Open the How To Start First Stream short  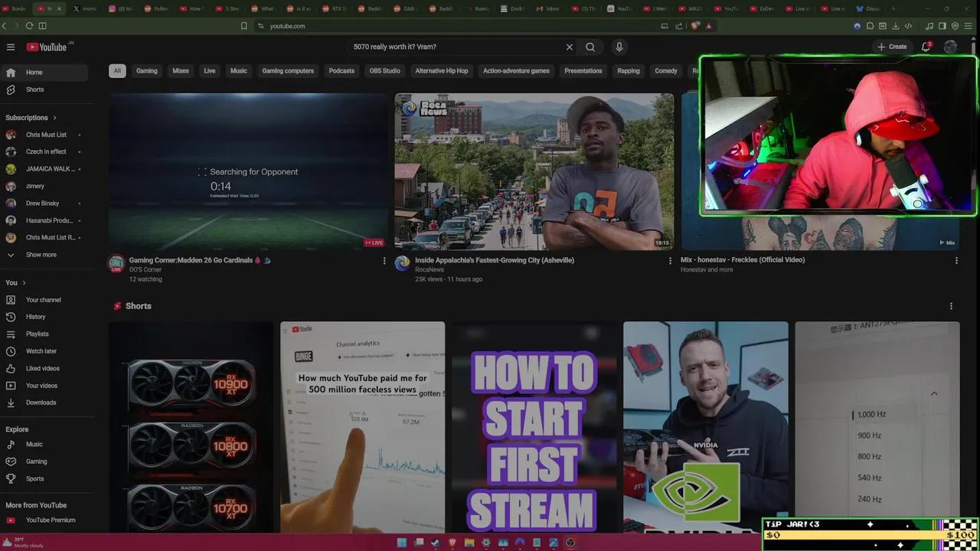(534, 427)
